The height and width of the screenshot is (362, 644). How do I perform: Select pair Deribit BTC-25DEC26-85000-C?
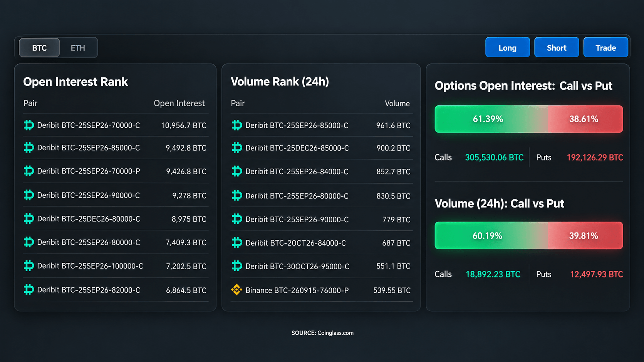(x=297, y=148)
